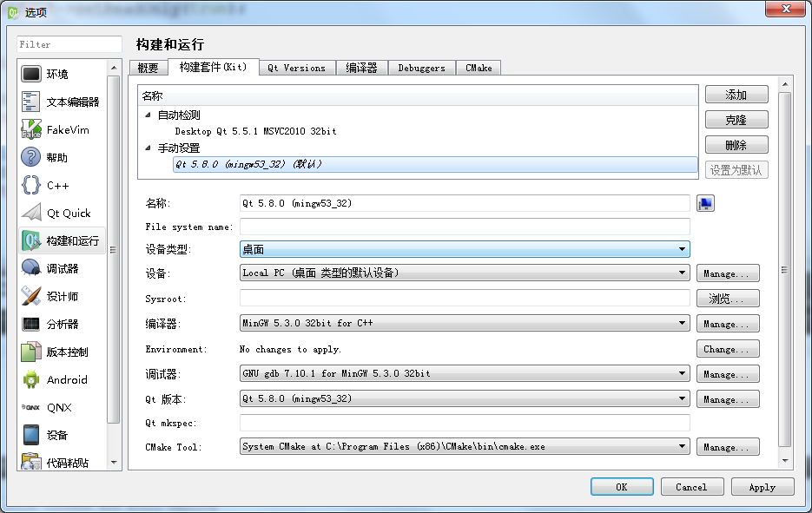Click the 名称 input field

click(x=465, y=203)
